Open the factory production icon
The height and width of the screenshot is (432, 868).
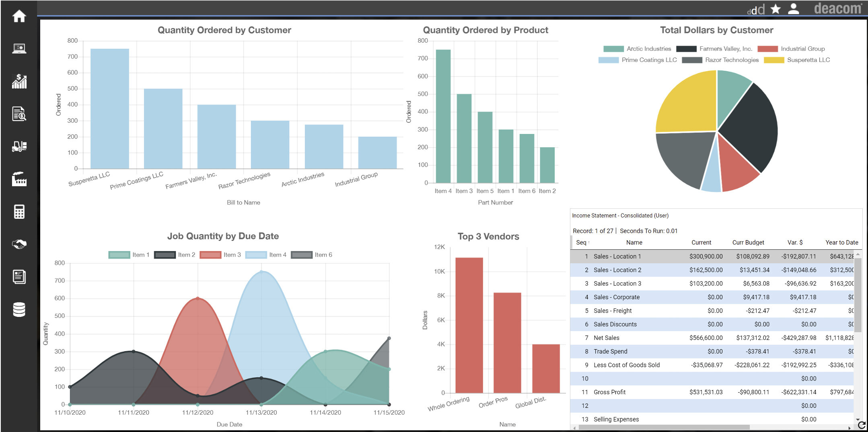tap(19, 179)
